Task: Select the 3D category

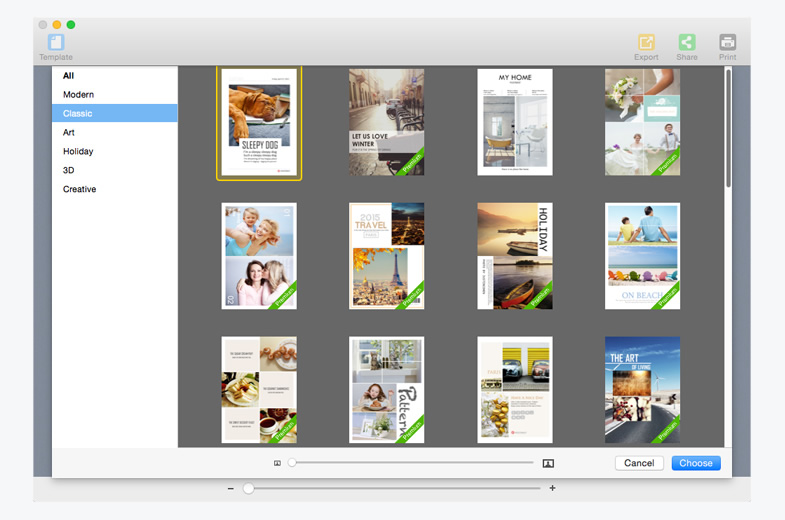Action: pos(69,170)
